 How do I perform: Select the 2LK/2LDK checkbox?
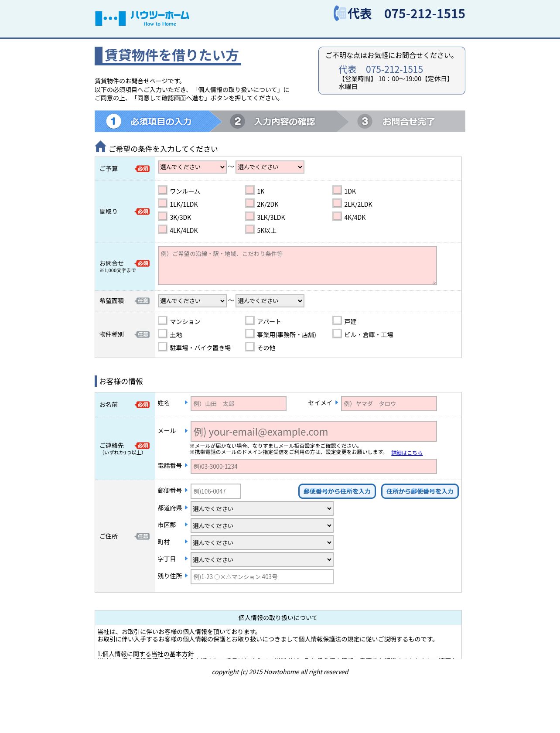(337, 203)
